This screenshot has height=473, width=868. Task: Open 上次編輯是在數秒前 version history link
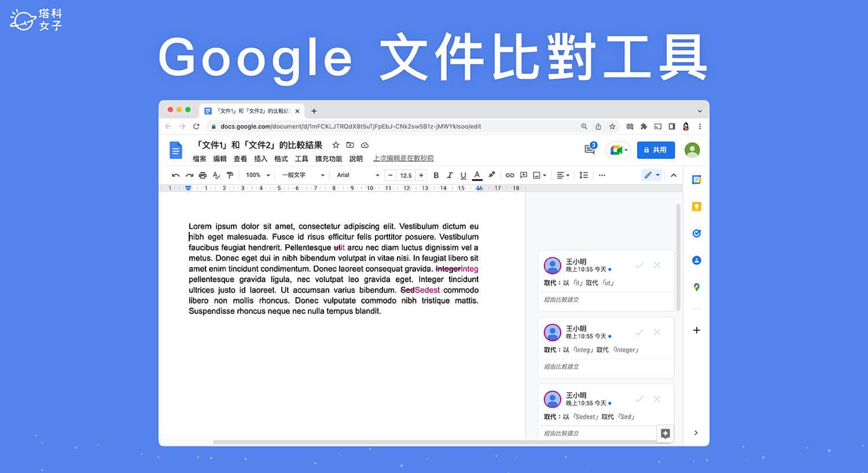point(403,158)
